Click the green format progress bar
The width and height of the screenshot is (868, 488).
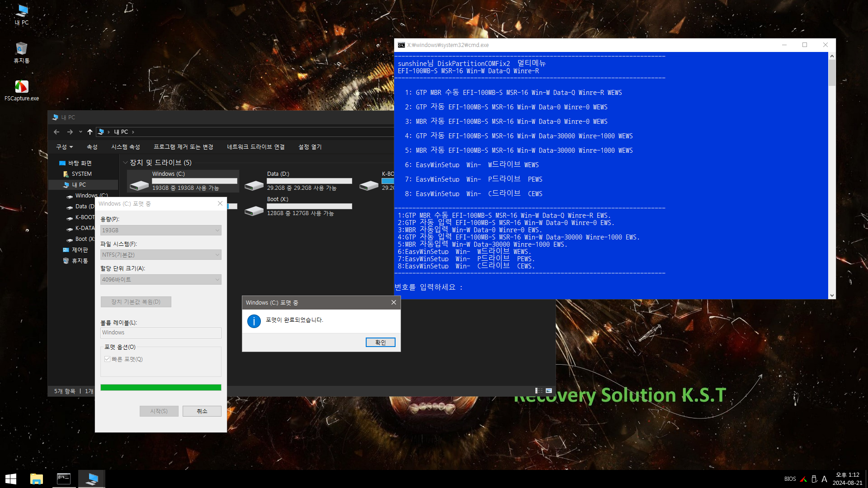161,388
